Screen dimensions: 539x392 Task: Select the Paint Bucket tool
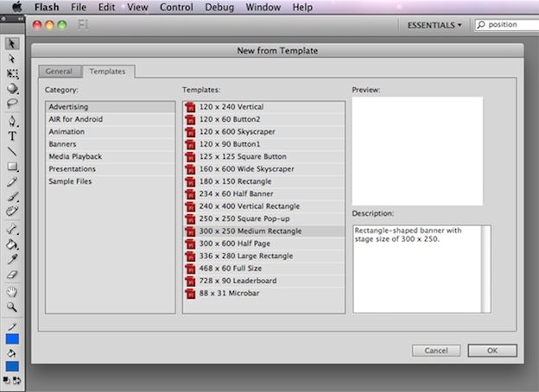pyautogui.click(x=12, y=244)
